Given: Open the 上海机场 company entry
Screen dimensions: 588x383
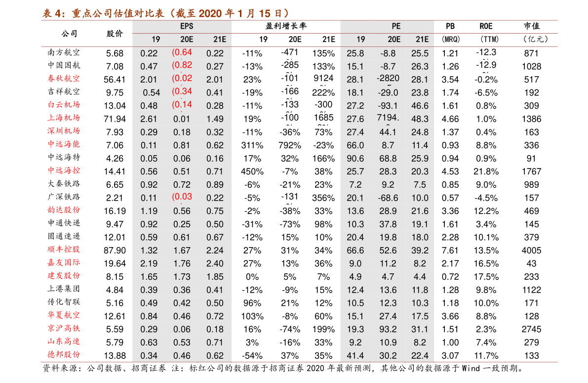Looking at the screenshot, I should point(64,118).
